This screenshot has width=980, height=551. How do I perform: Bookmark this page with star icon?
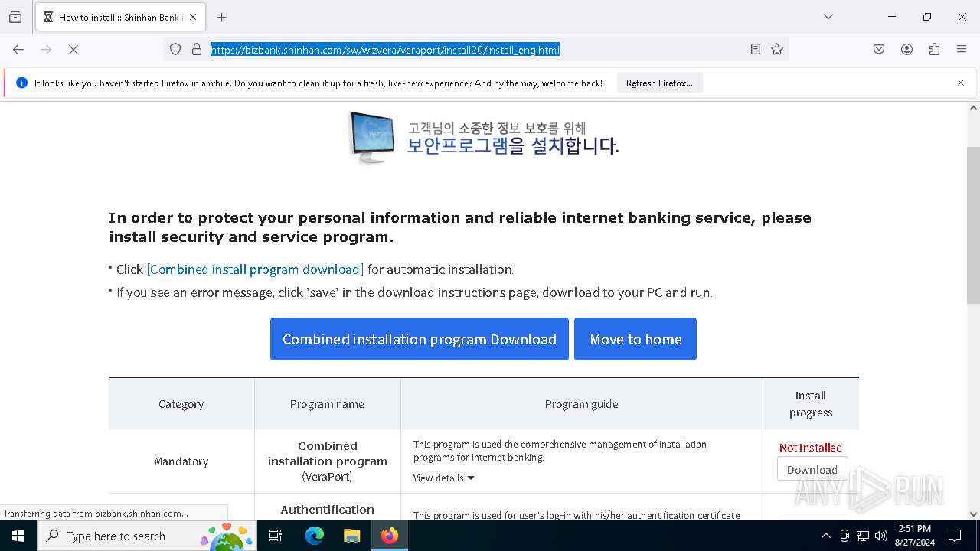coord(777,49)
